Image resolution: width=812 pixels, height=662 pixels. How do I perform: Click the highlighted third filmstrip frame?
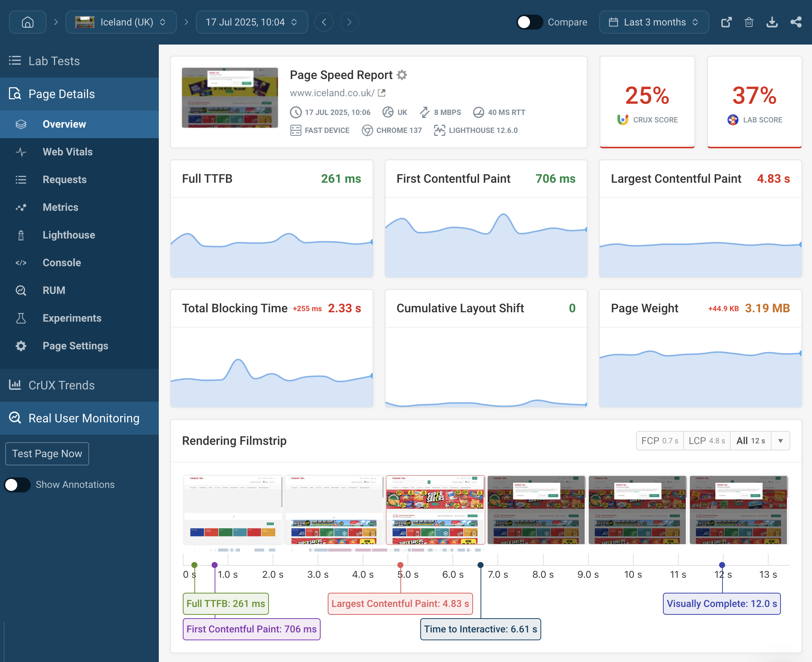coord(435,510)
